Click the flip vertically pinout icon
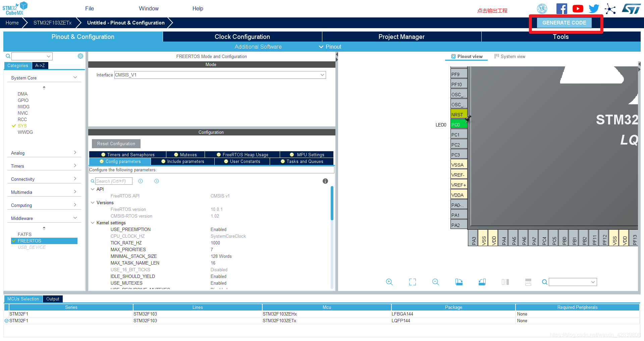Viewport: 644px width, 341px height. [x=528, y=282]
